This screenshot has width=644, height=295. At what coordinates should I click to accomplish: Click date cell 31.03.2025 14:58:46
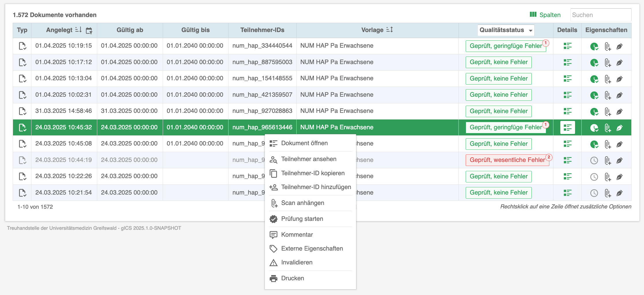(x=63, y=111)
